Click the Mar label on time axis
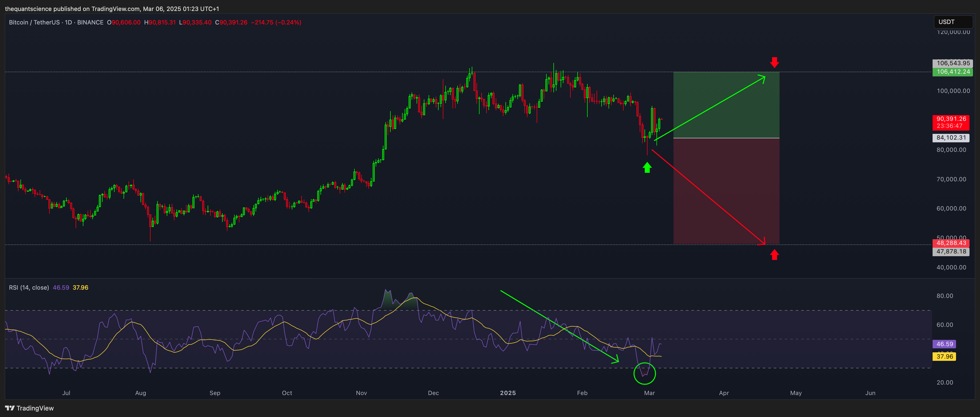The height and width of the screenshot is (417, 980). (650, 393)
